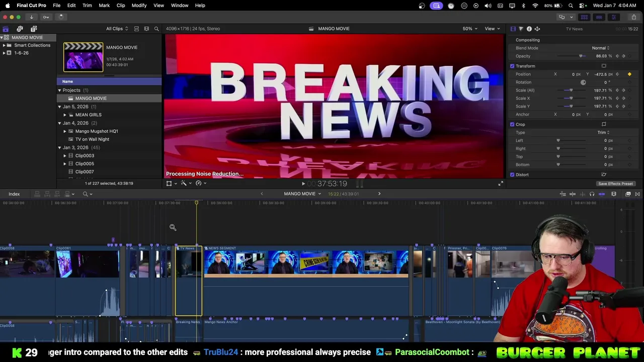Adjust the Scale (All) slider
This screenshot has height=362, width=644.
click(x=571, y=90)
